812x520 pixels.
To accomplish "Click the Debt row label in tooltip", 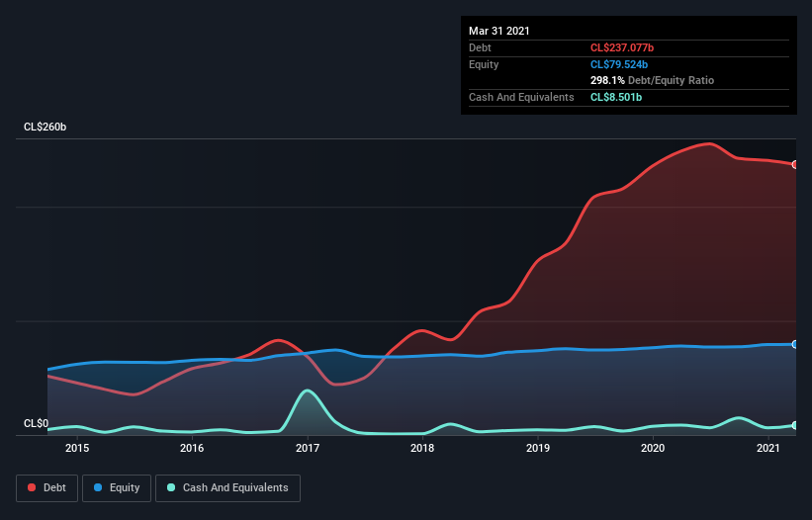I will pyautogui.click(x=480, y=47).
